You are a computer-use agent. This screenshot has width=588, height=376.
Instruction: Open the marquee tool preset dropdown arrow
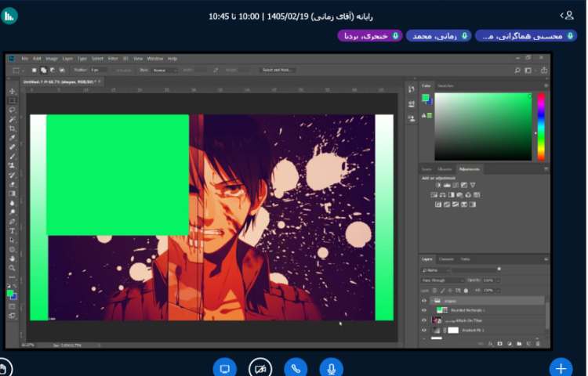(x=23, y=70)
